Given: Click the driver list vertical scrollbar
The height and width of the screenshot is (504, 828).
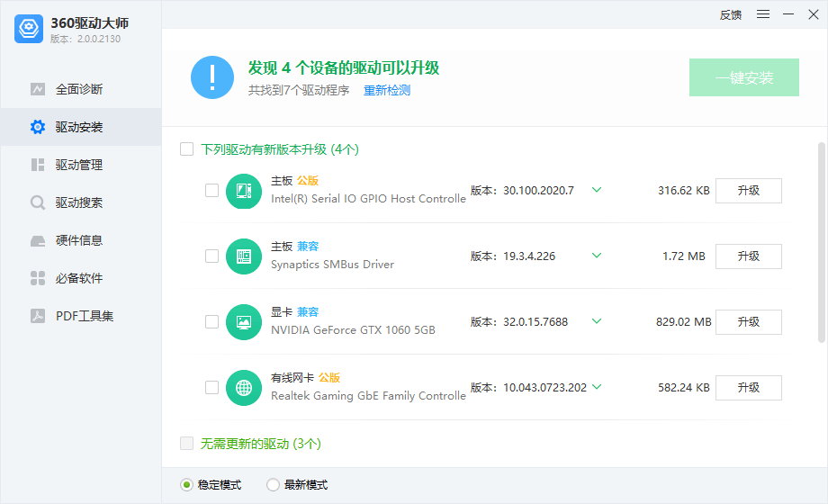Looking at the screenshot, I should click(x=821, y=243).
